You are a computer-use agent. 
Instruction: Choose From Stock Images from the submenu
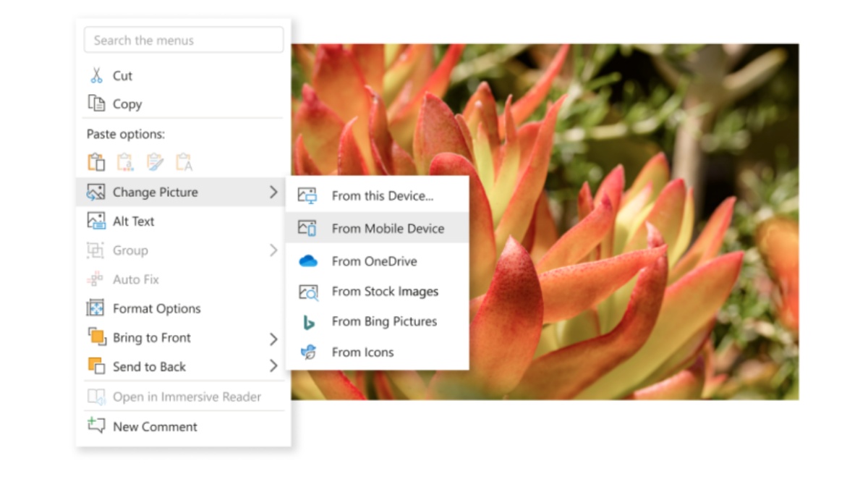[384, 291]
